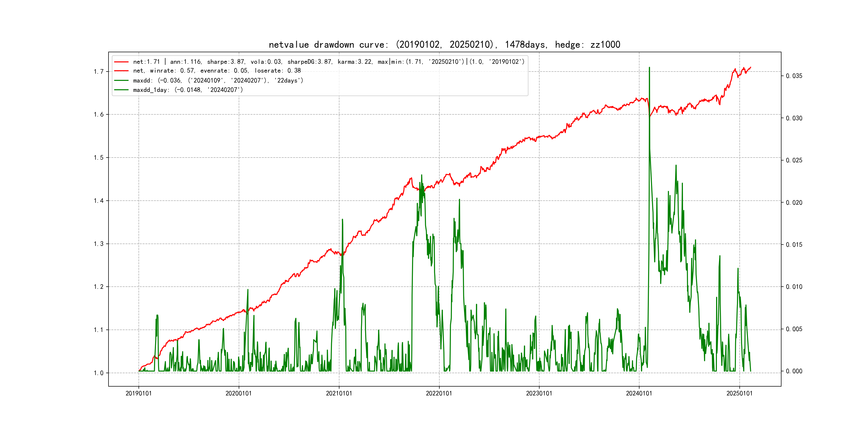Click the 20210101 x-axis date label
This screenshot has height=434, width=868.
pos(339,393)
